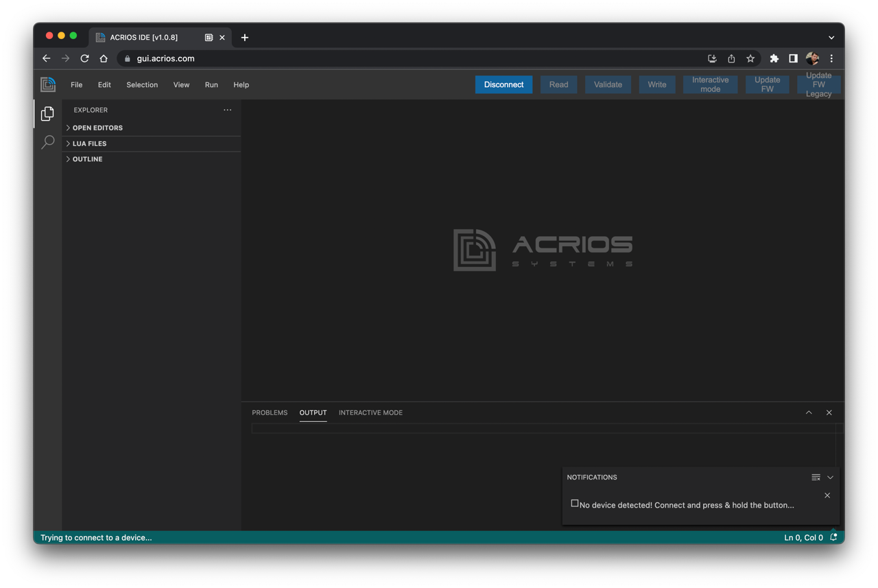Click the browser Back arrow

(x=47, y=58)
